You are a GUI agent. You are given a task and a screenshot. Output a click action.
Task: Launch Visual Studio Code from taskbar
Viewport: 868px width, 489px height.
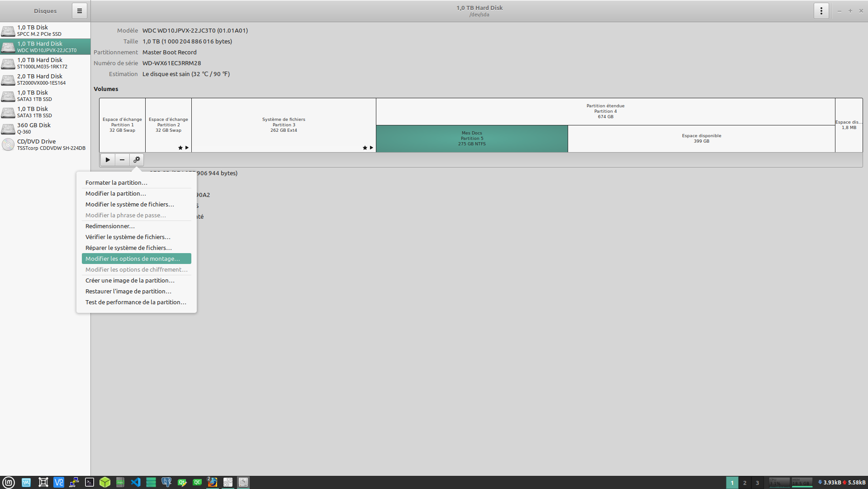pos(136,482)
